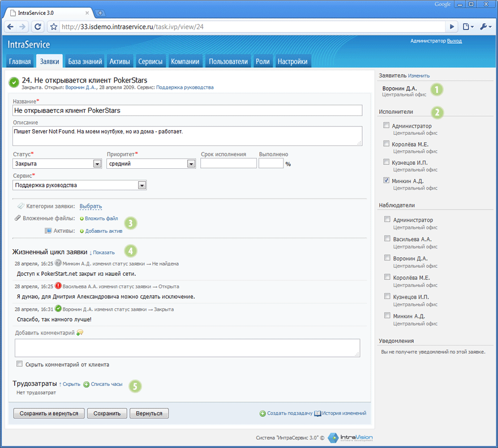
Task: Open the Роли tab
Action: tap(263, 61)
